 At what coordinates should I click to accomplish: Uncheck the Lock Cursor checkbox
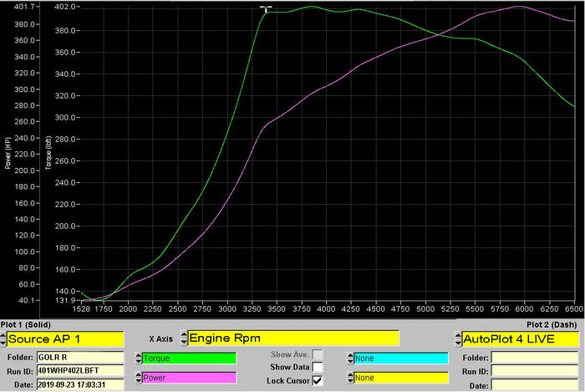tap(317, 381)
